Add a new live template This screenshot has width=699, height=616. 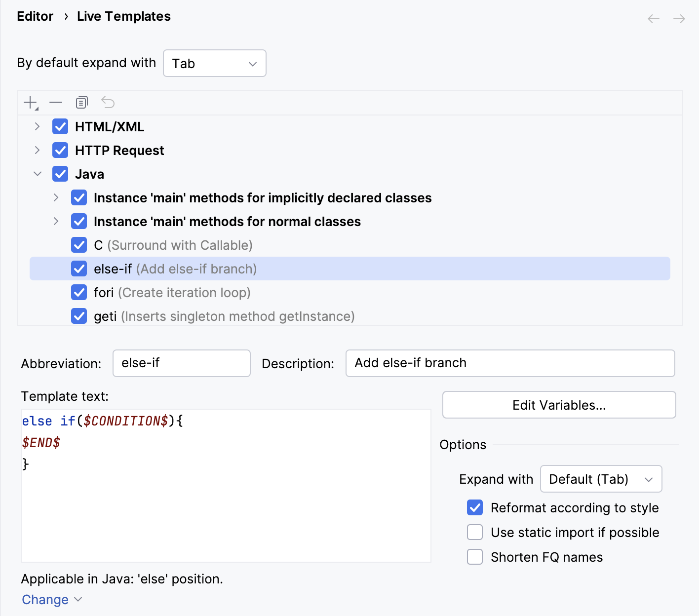pyautogui.click(x=29, y=102)
